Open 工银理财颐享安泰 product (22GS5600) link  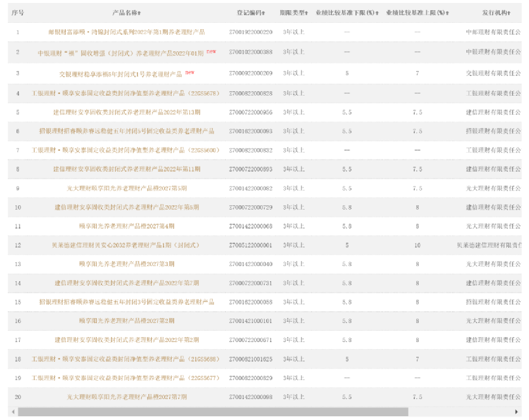click(x=125, y=150)
